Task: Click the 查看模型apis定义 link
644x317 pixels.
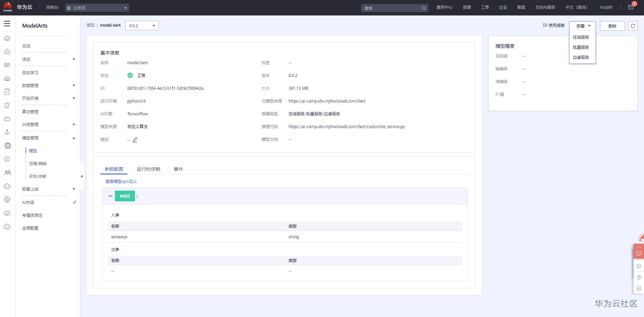Action: 121,182
